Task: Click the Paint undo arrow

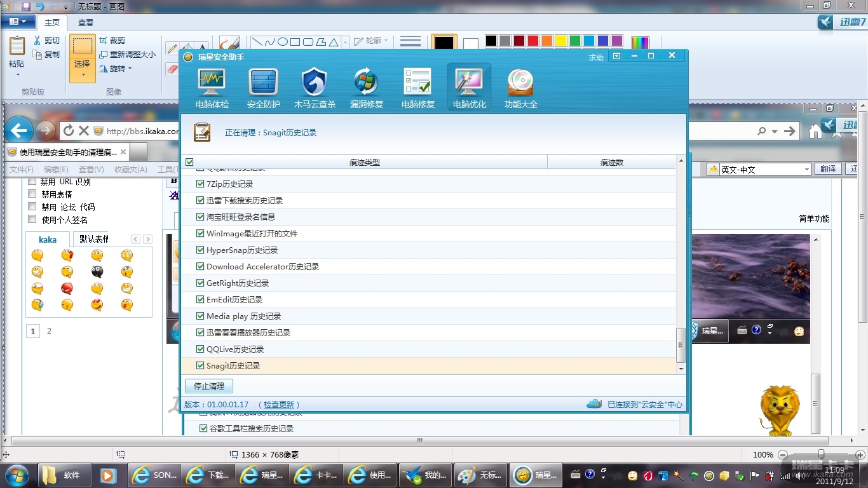Action: point(40,6)
